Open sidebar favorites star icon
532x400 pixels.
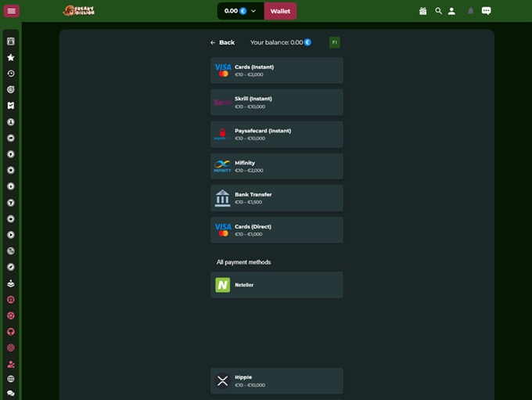tap(11, 57)
